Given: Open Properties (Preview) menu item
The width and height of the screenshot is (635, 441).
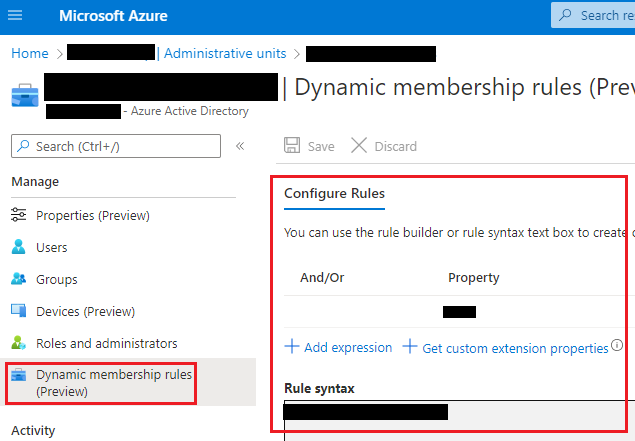Looking at the screenshot, I should tap(93, 215).
